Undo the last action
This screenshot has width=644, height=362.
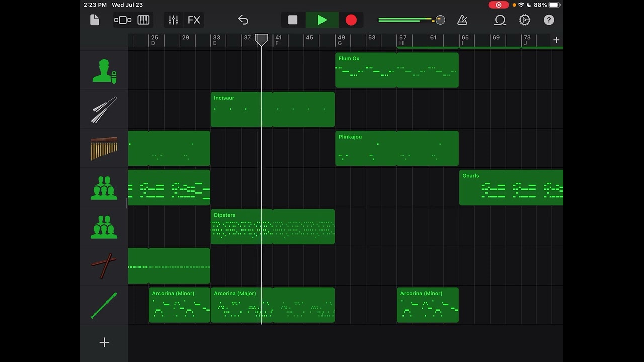[243, 20]
